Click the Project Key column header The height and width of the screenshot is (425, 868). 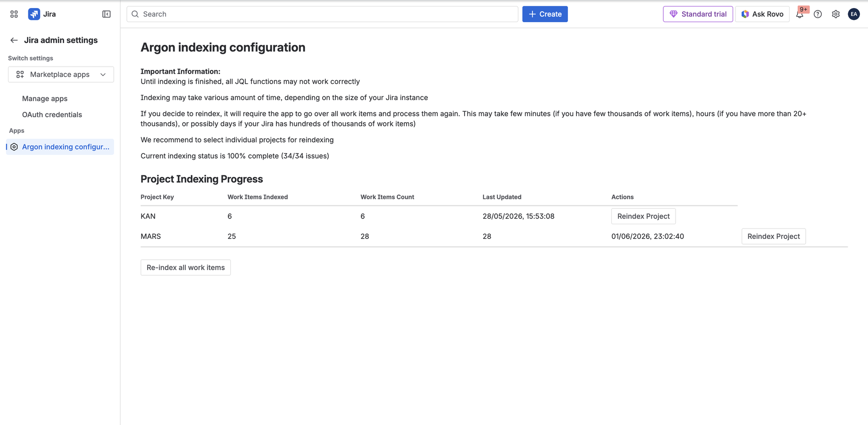(x=157, y=197)
